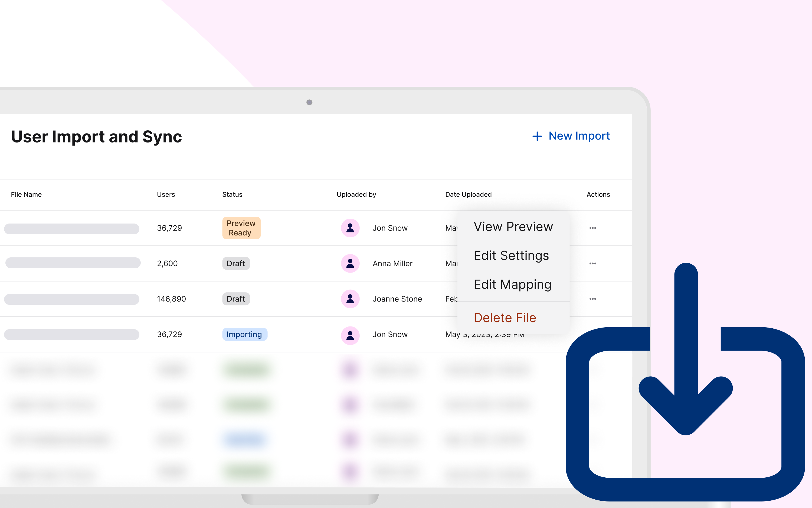
Task: Open actions ellipsis for Anna Miller's row
Action: (592, 263)
